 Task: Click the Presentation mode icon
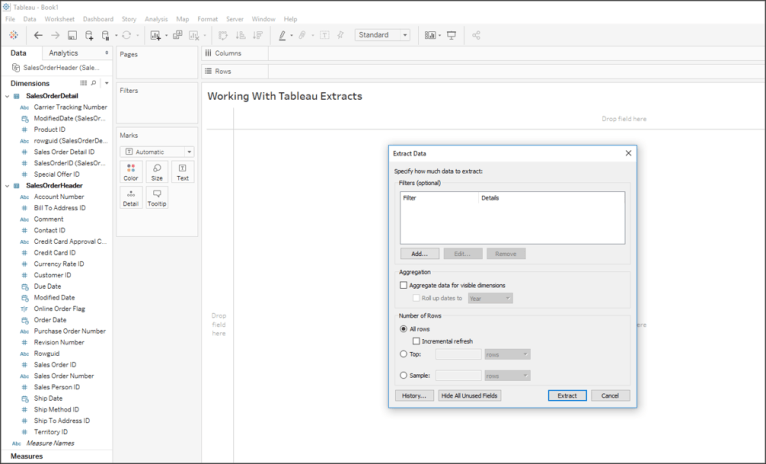[x=451, y=35]
